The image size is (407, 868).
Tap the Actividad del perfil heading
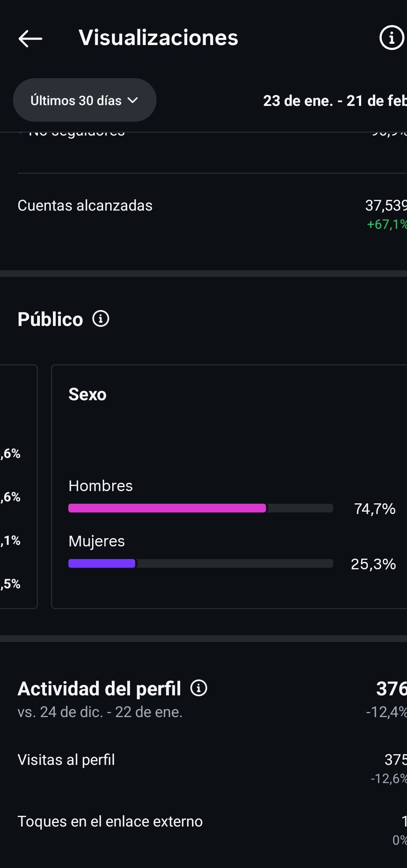pos(99,689)
